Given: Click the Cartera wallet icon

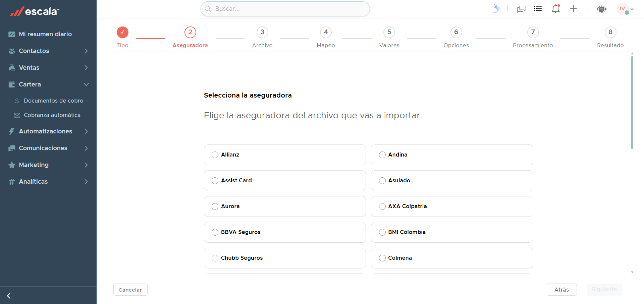Looking at the screenshot, I should [x=12, y=84].
